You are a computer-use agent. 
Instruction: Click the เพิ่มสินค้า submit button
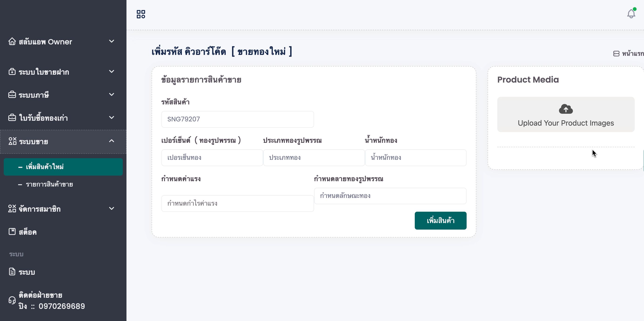click(x=440, y=221)
